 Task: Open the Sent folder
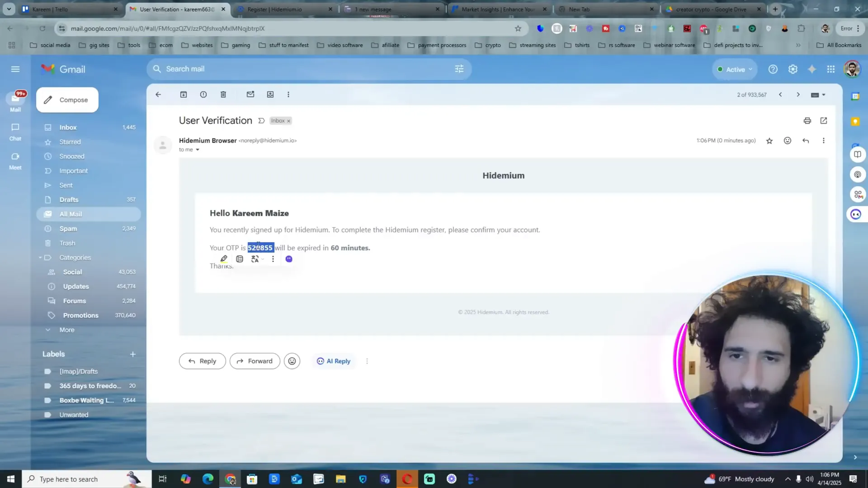[89, 185]
